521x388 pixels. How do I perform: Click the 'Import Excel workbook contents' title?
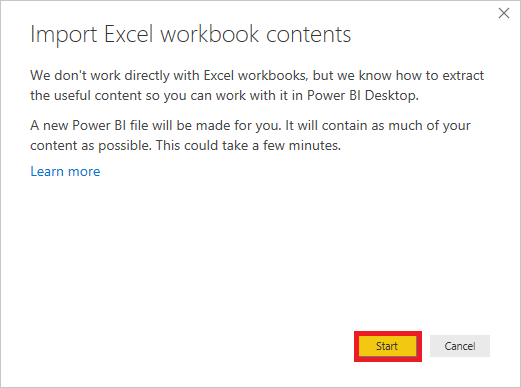point(191,34)
